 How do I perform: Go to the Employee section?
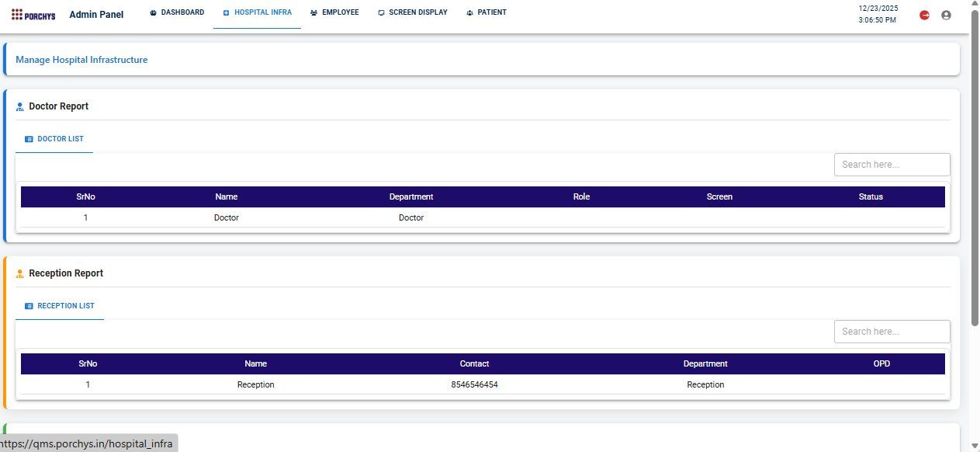[x=340, y=12]
